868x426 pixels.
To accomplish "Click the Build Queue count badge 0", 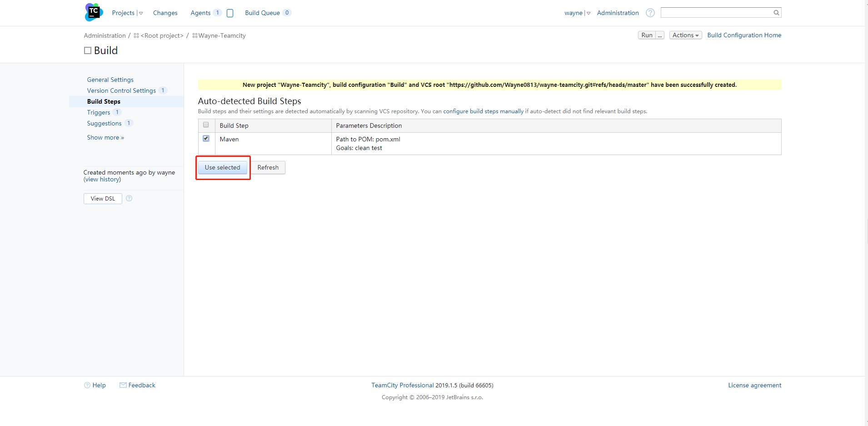I will 287,13.
